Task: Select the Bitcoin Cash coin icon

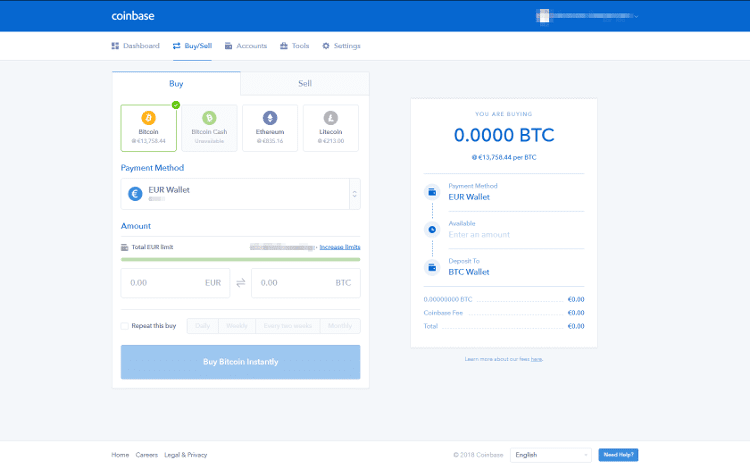Action: pos(209,118)
